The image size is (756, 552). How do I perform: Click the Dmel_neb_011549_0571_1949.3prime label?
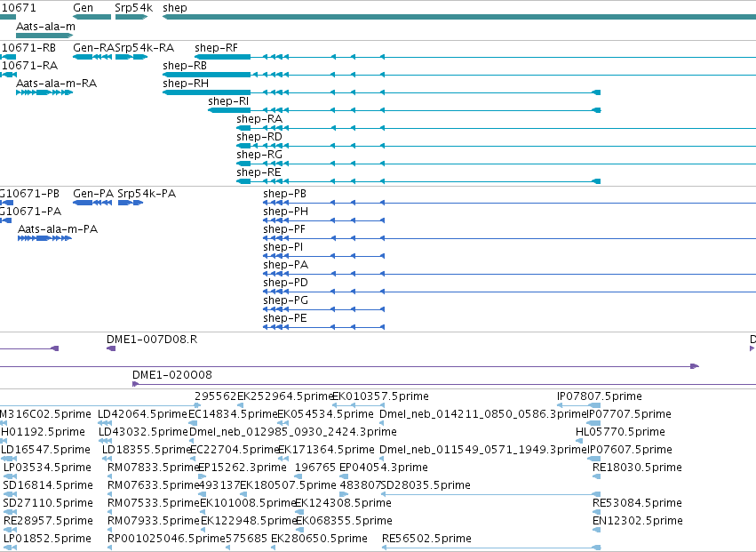(x=483, y=450)
